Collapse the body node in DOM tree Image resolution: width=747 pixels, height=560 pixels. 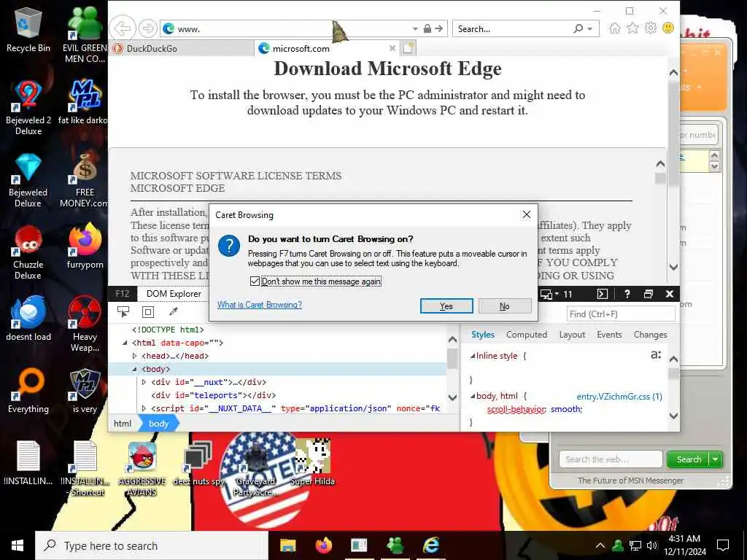(134, 369)
